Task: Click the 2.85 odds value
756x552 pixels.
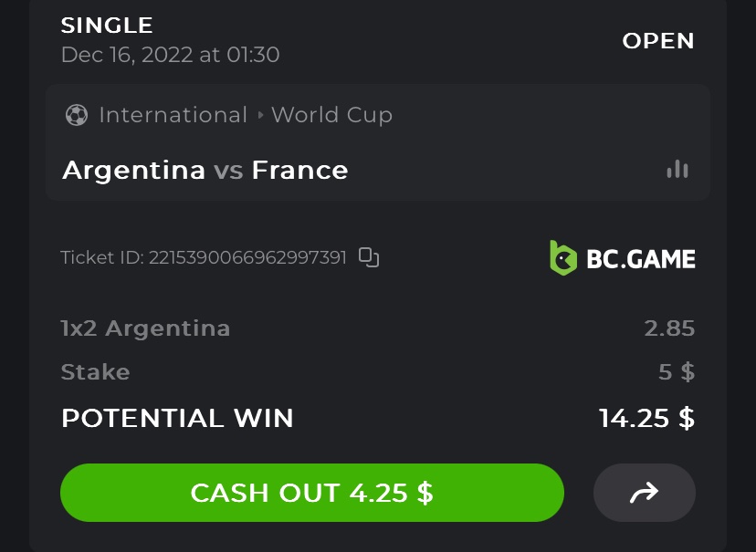Action: pyautogui.click(x=669, y=328)
